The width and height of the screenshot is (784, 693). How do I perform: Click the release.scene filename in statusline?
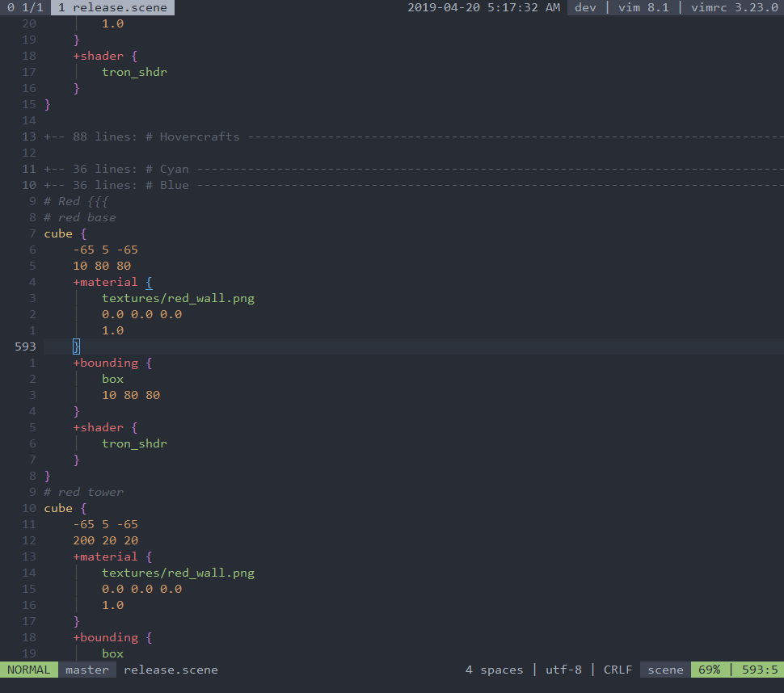(x=171, y=670)
